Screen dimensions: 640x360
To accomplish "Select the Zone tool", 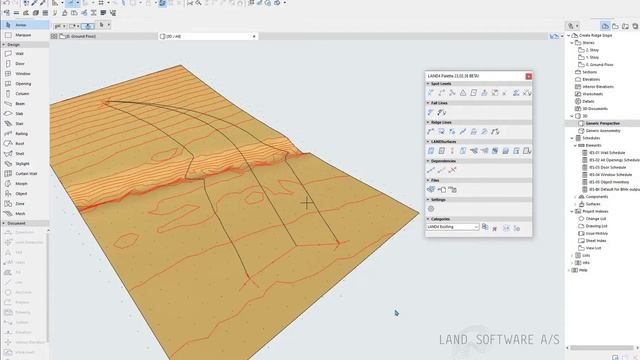I will [24, 204].
